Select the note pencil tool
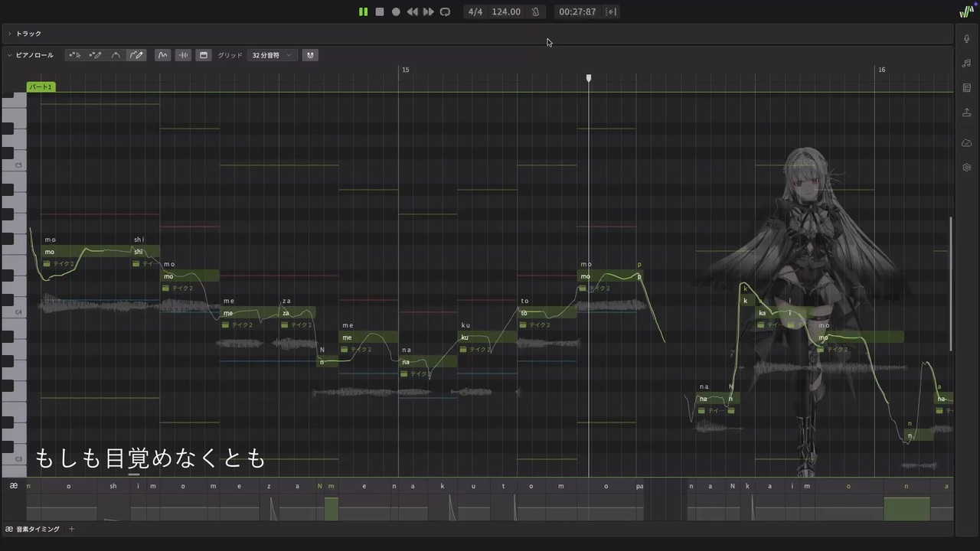Viewport: 980px width, 551px height. click(96, 55)
